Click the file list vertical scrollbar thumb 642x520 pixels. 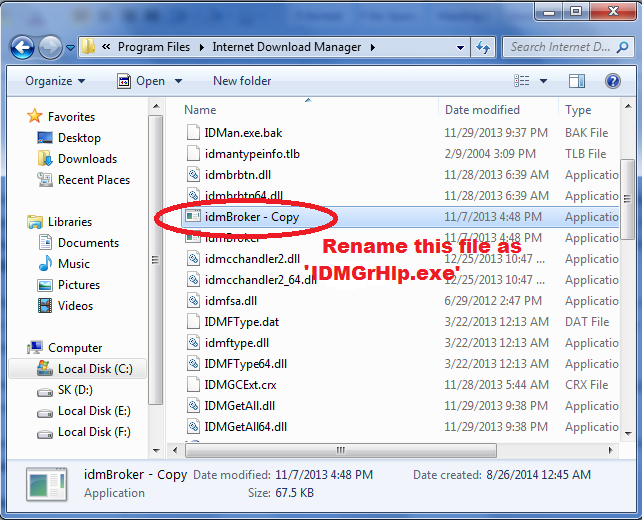628,199
